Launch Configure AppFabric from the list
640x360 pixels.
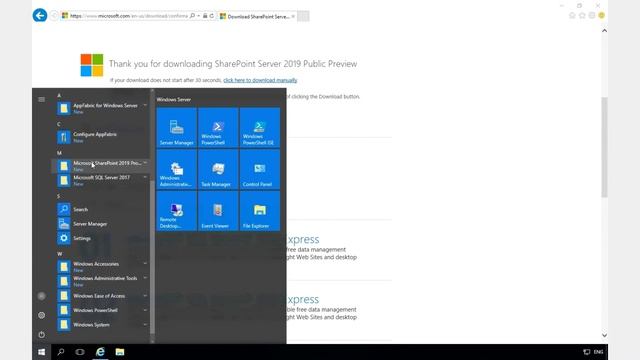coord(101,137)
